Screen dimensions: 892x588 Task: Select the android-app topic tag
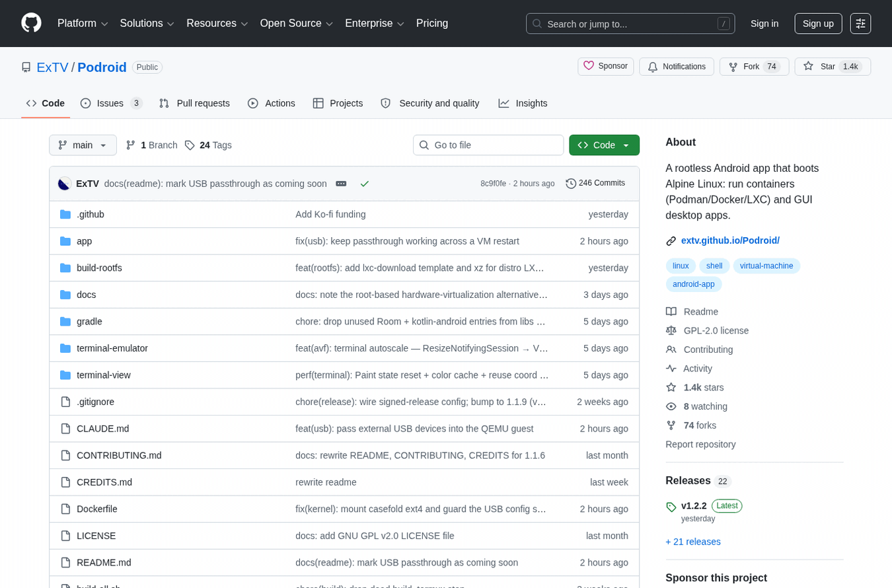694,284
